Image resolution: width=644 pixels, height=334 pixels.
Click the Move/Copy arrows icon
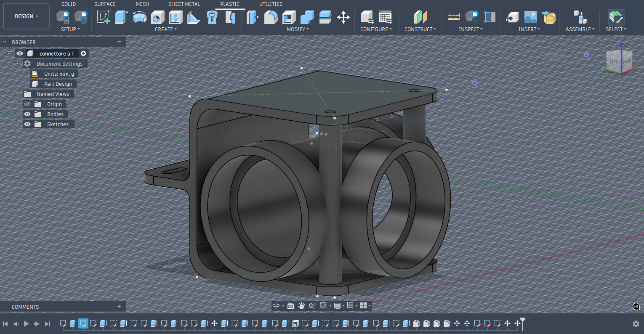(x=343, y=17)
